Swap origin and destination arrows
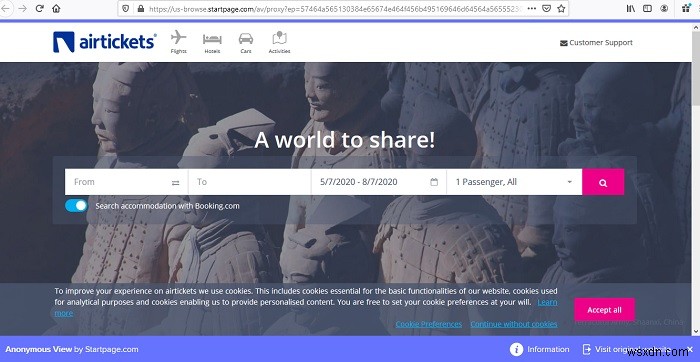Viewport: 700px width, 362px height. [175, 183]
